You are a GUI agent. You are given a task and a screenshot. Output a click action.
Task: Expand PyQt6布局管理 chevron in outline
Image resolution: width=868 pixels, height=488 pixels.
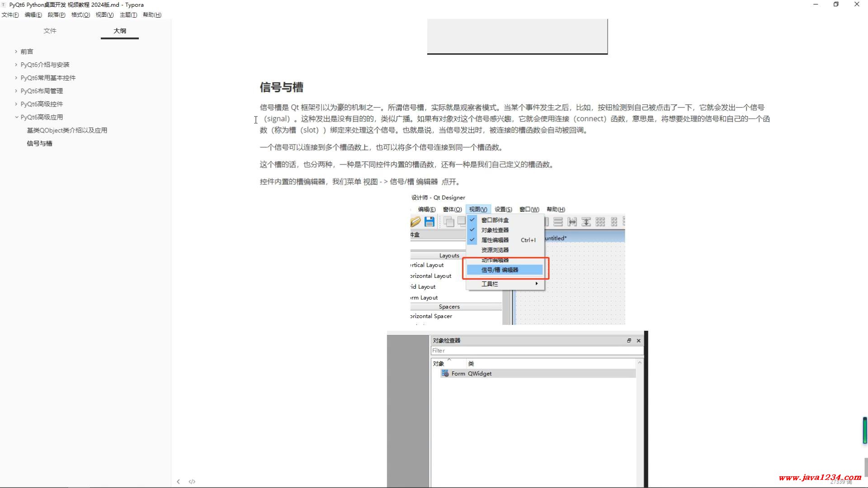16,91
